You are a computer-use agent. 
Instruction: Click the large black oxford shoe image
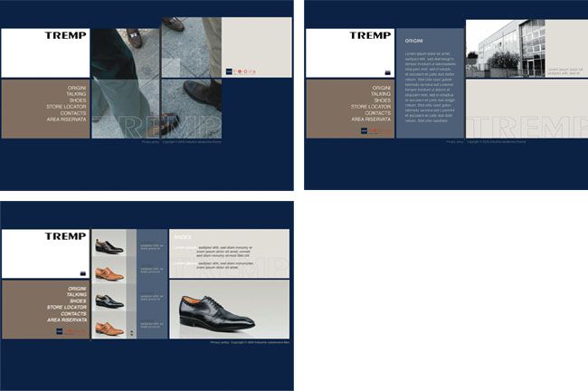pos(229,310)
